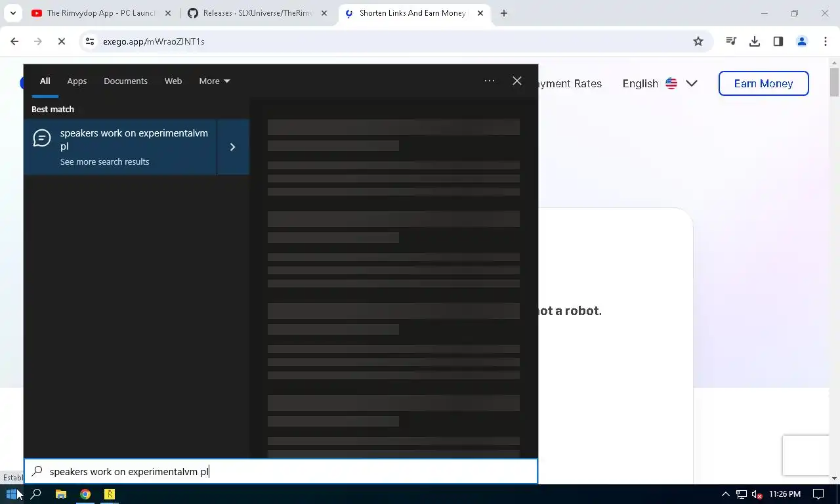
Task: Click the taskbar search magnifier icon
Action: coord(36,494)
